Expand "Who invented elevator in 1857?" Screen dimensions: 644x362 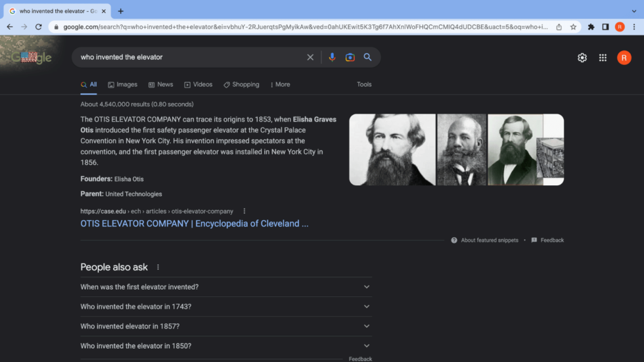click(367, 327)
